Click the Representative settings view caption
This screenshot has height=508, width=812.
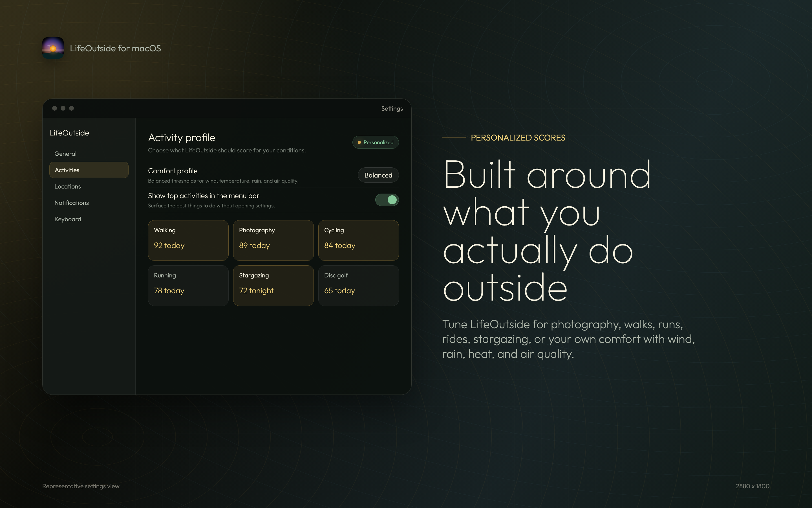(81, 486)
